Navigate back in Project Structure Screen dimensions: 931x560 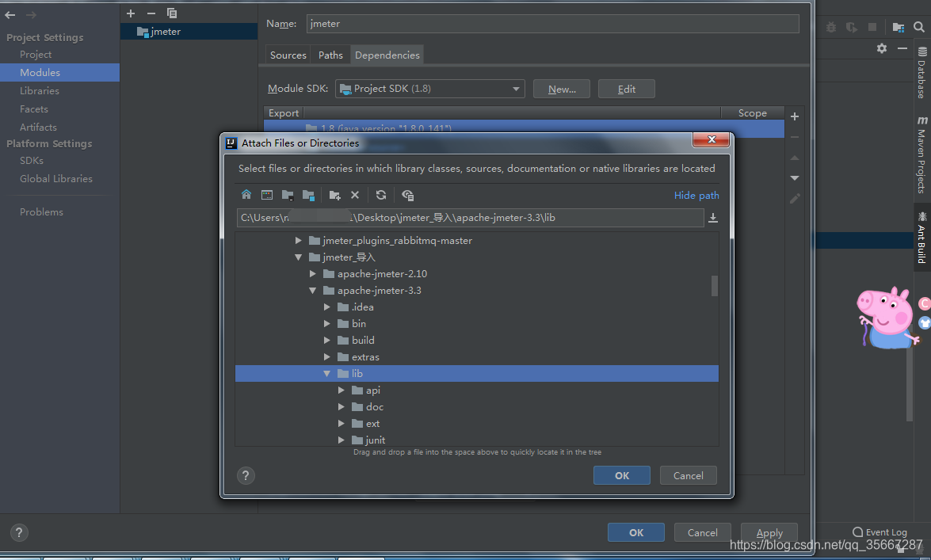tap(10, 15)
